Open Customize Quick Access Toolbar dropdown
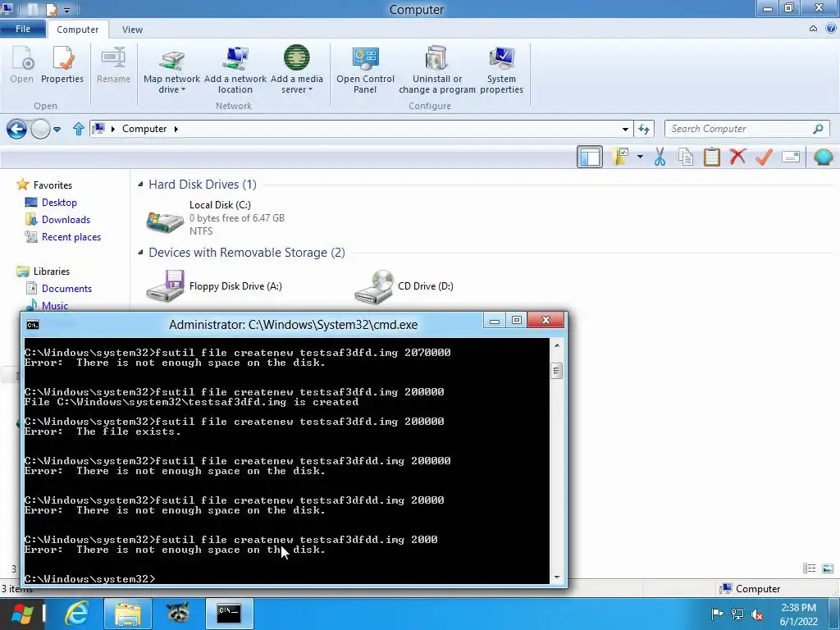840x630 pixels. (x=67, y=10)
